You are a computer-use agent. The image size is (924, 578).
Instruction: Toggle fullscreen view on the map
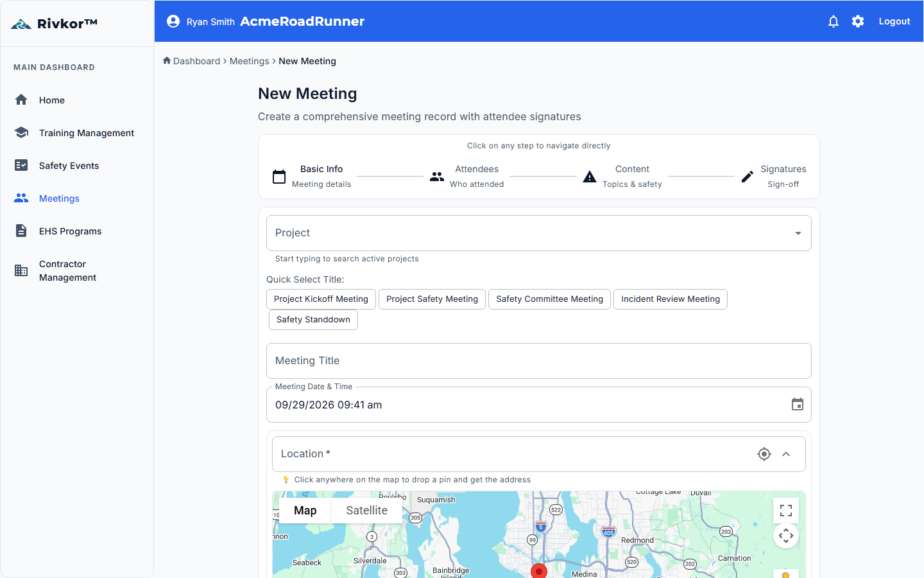pyautogui.click(x=786, y=511)
